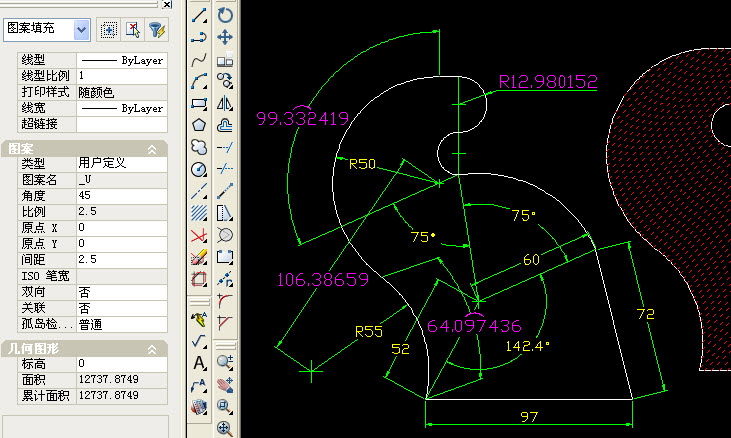
Task: Close the properties panel
Action: (167, 4)
